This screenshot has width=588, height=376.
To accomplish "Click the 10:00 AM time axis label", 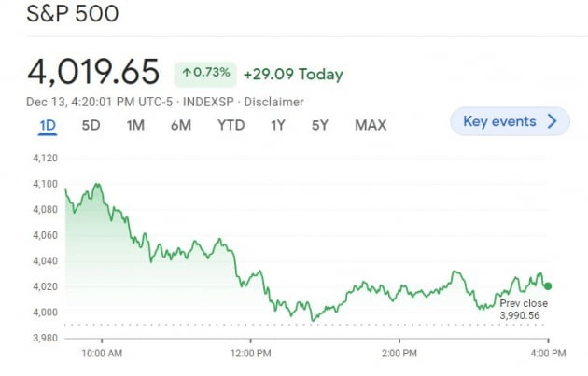I will pyautogui.click(x=103, y=354).
